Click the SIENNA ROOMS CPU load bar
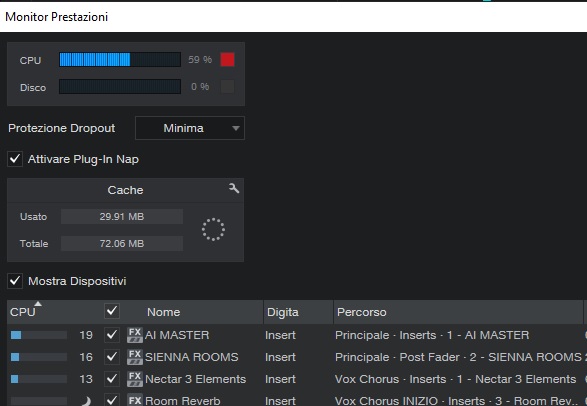 tap(39, 357)
